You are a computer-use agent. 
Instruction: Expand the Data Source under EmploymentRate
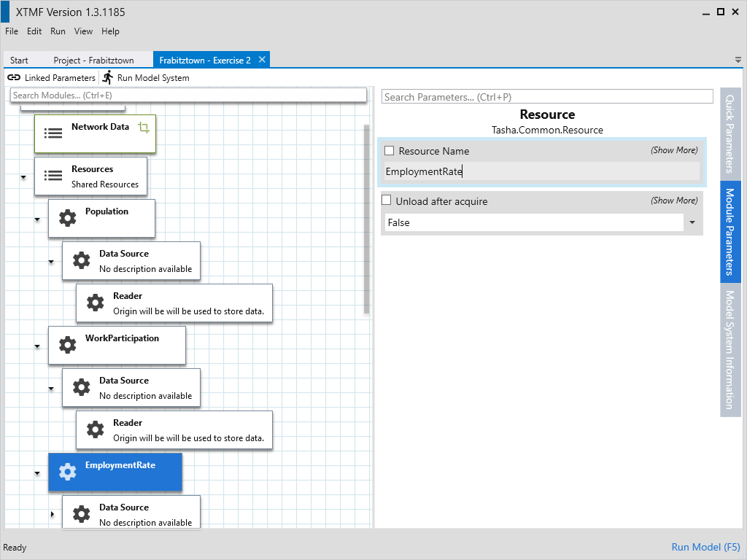pos(51,514)
